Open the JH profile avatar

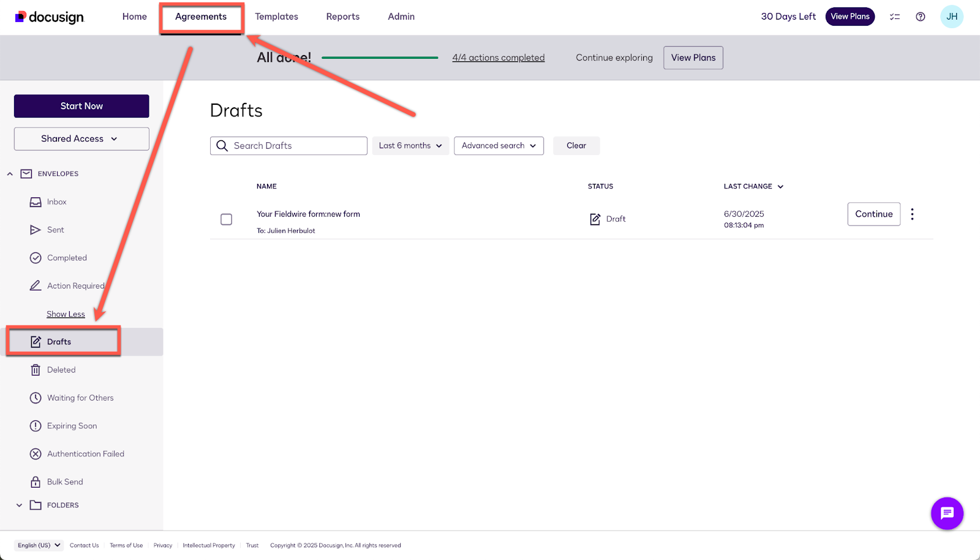coord(951,17)
